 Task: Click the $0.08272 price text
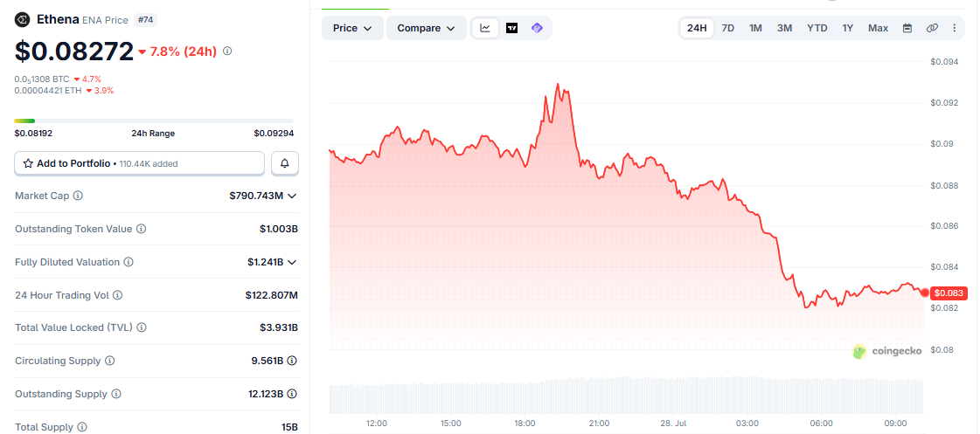pyautogui.click(x=73, y=52)
